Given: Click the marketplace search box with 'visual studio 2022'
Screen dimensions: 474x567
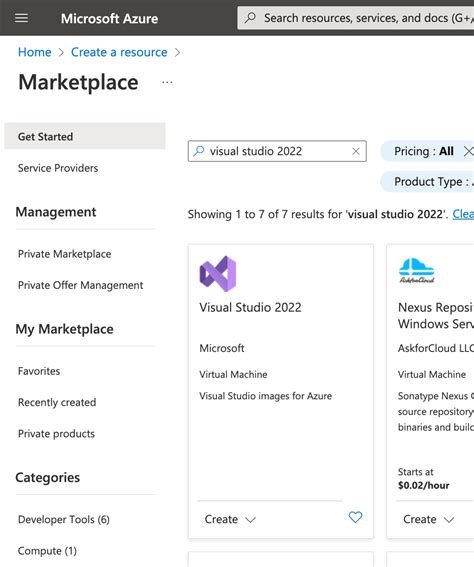Looking at the screenshot, I should 277,151.
